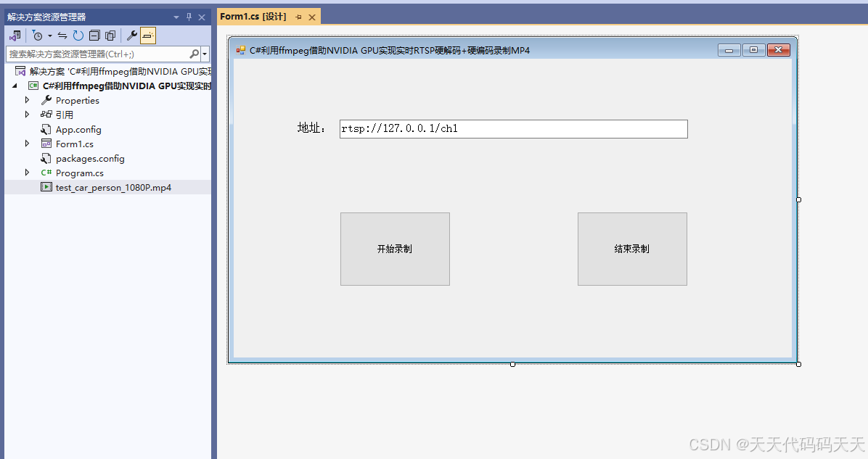
Task: Pin the Form1.cs design tab
Action: click(298, 17)
